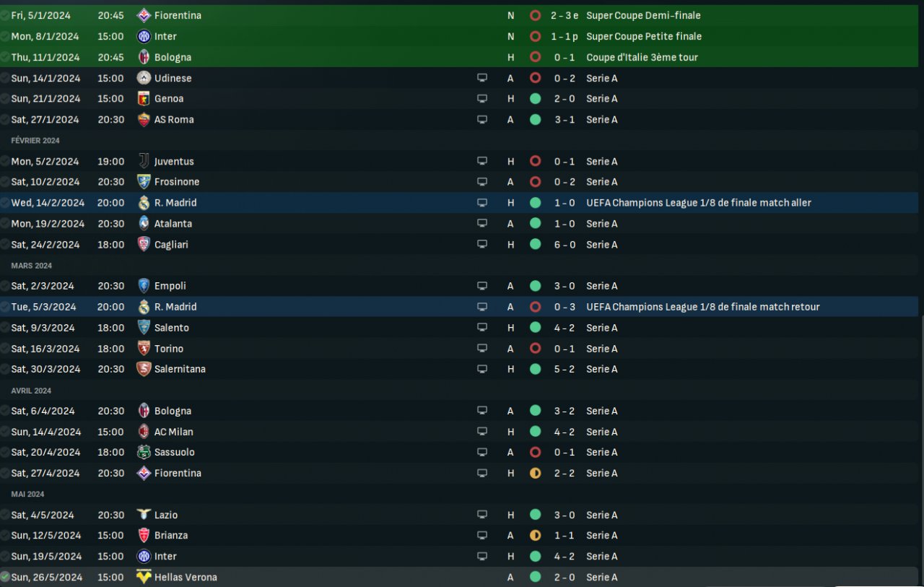Viewport: 924px width, 587px height.
Task: Click the Empoli club badge
Action: [144, 286]
